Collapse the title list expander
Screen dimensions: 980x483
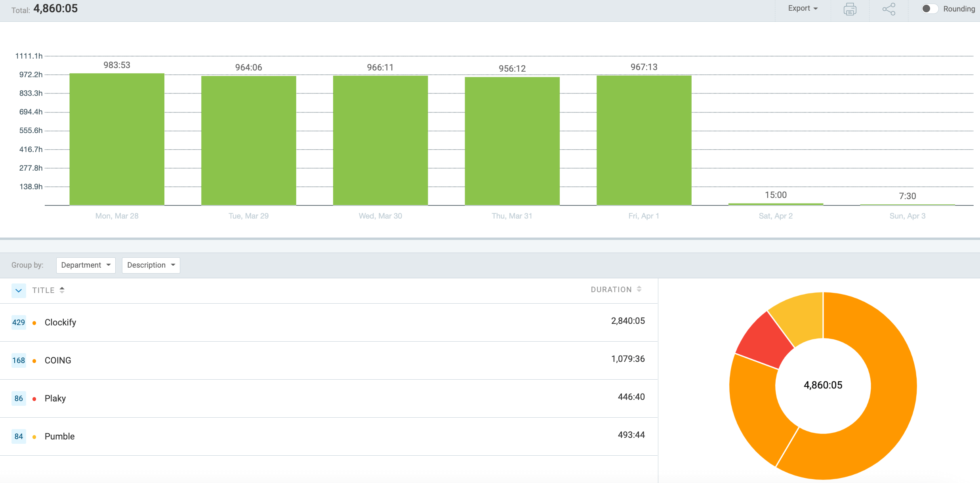[x=18, y=290]
